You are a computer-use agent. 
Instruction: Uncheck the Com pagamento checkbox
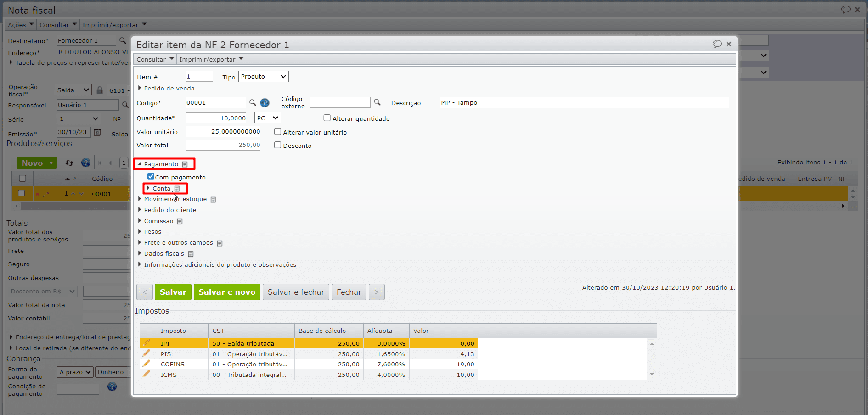151,177
